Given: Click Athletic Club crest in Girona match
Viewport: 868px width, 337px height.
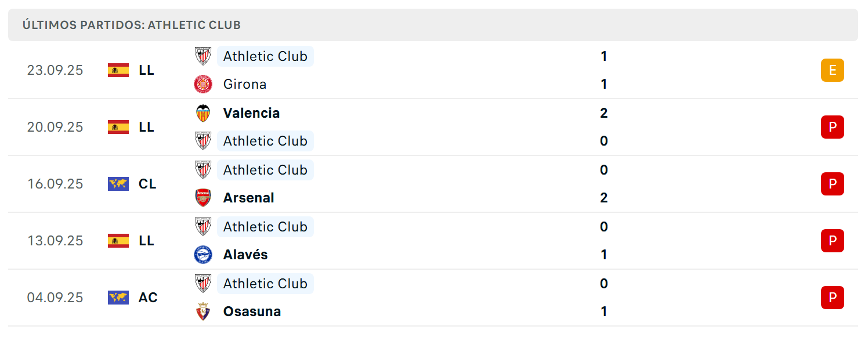Looking at the screenshot, I should click(203, 56).
